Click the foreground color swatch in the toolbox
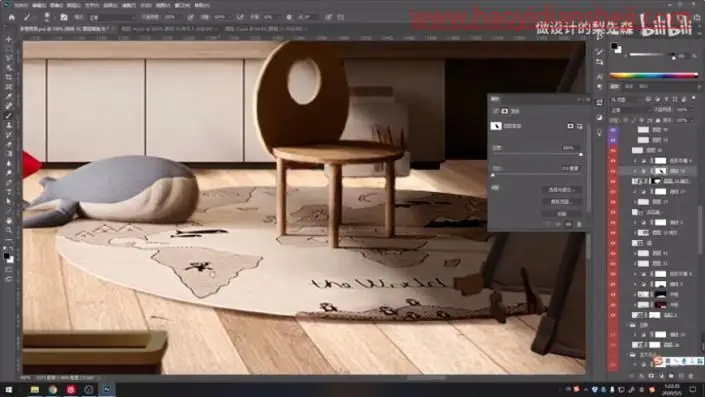Viewport: 705px width, 397px height. coord(6,256)
